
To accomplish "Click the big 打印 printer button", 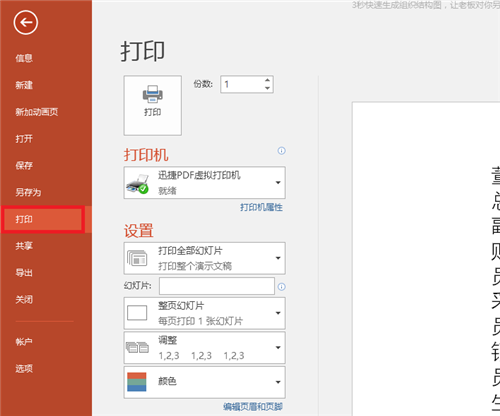I will (x=153, y=105).
